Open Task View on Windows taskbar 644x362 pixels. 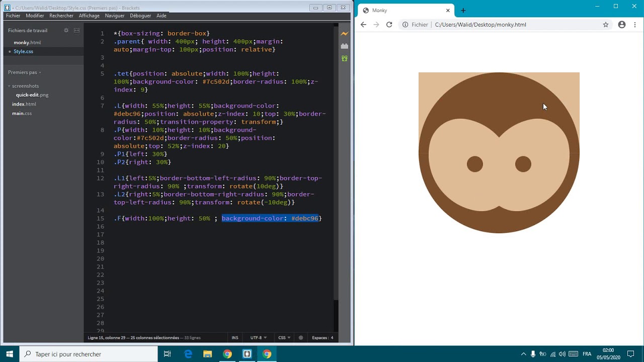click(168, 354)
